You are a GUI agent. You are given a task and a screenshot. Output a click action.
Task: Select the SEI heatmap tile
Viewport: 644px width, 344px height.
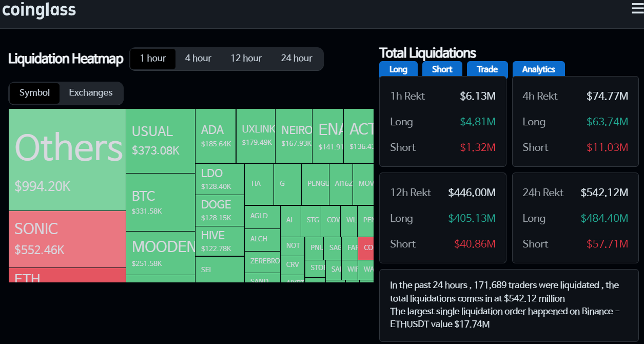tap(220, 270)
